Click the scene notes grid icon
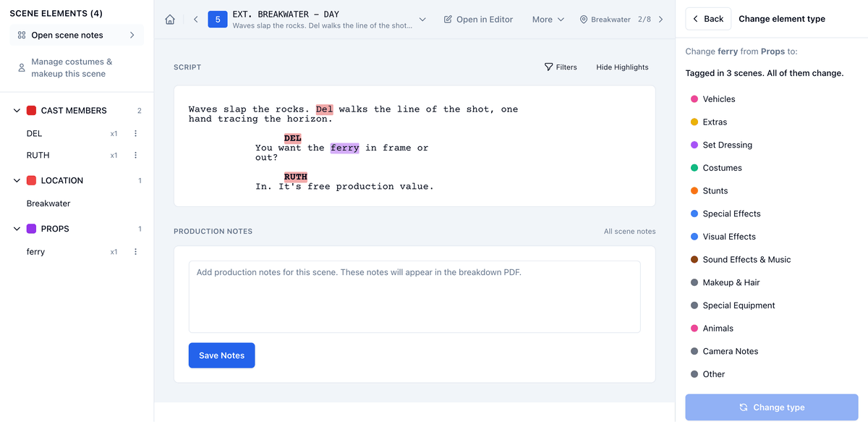The width and height of the screenshot is (868, 435). pyautogui.click(x=22, y=35)
